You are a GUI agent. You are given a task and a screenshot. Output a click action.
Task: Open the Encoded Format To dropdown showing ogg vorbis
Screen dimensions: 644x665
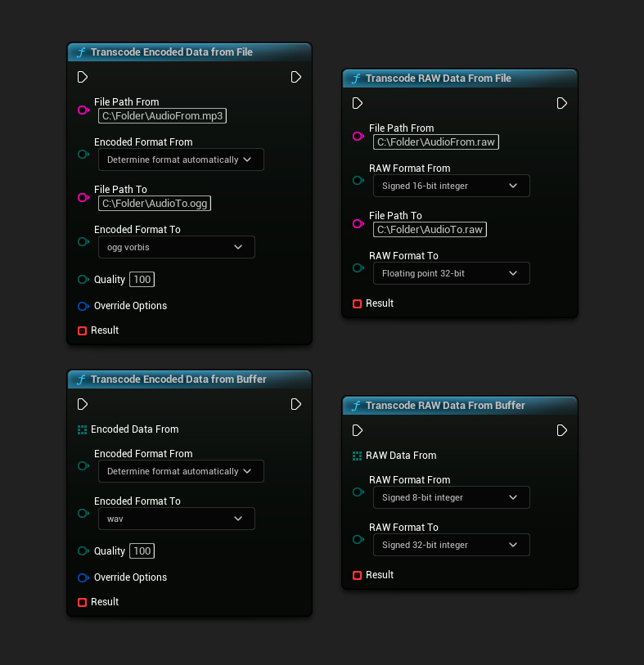pos(176,247)
